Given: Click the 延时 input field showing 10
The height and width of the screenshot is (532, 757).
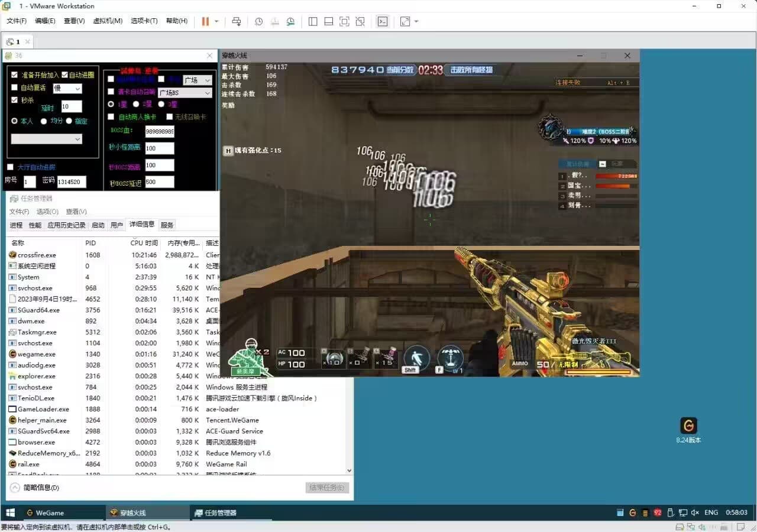Looking at the screenshot, I should click(71, 106).
